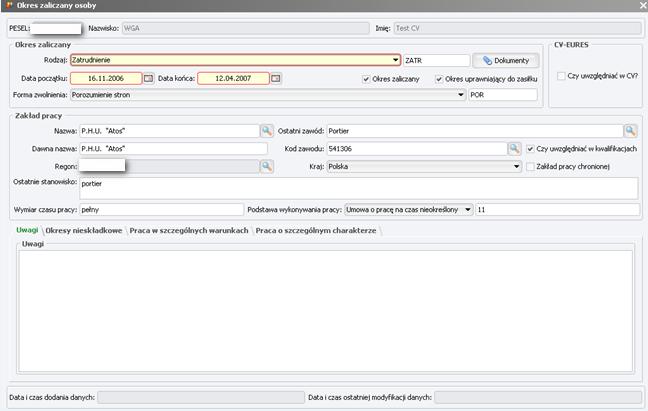
Task: Open calendar picker for Data początku
Action: click(148, 78)
